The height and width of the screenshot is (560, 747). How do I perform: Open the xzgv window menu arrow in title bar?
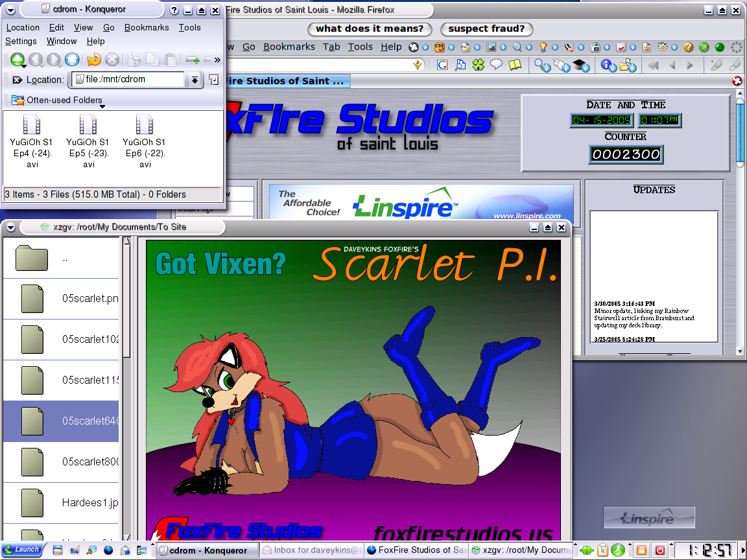(10, 227)
